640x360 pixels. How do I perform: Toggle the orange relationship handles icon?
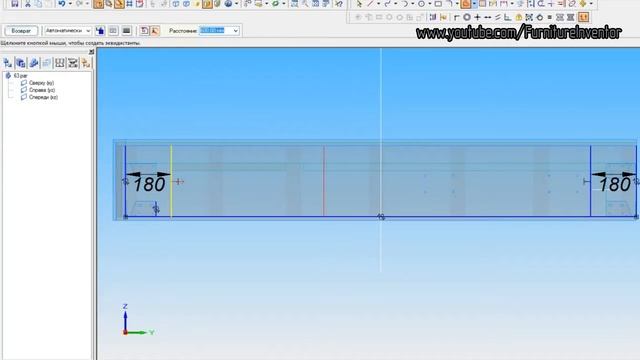[584, 17]
